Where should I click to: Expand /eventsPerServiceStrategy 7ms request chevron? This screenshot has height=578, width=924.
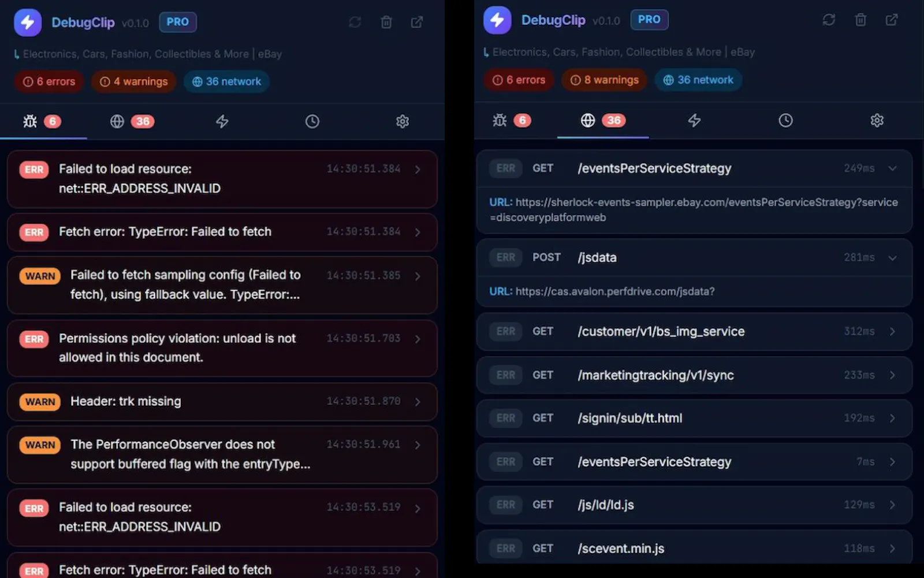[x=892, y=462]
